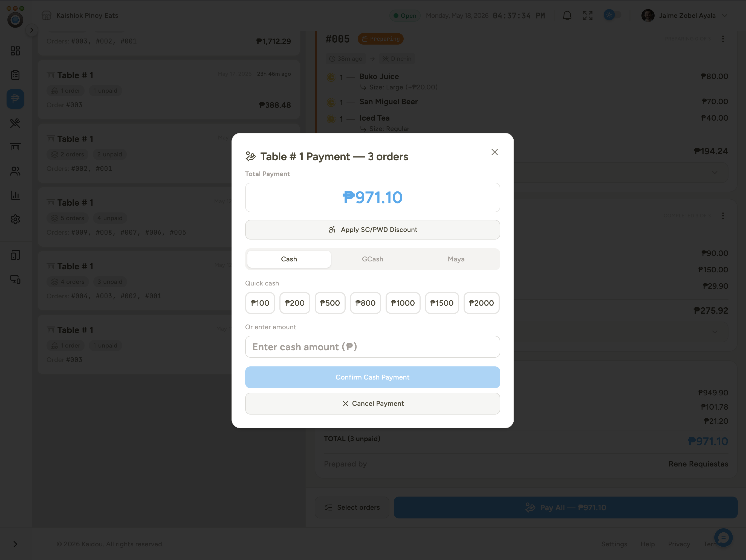Open Settings link in footer

[614, 544]
